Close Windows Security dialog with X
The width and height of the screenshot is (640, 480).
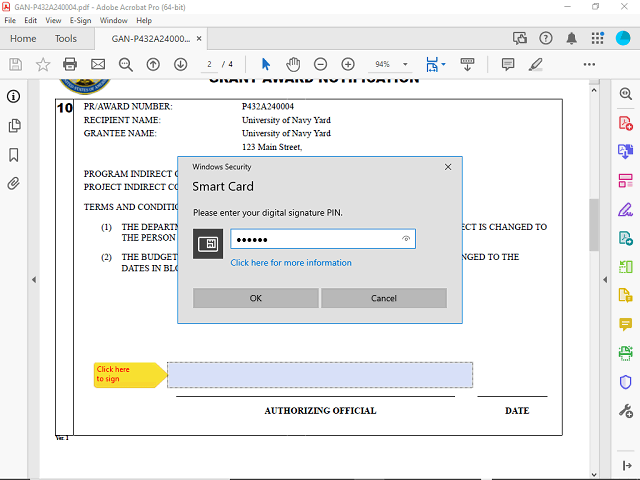[448, 167]
